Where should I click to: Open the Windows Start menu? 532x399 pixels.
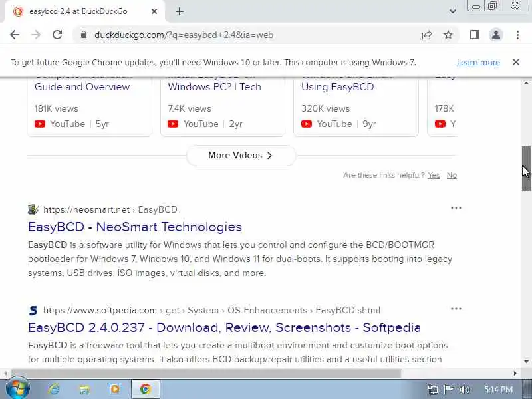(18, 389)
